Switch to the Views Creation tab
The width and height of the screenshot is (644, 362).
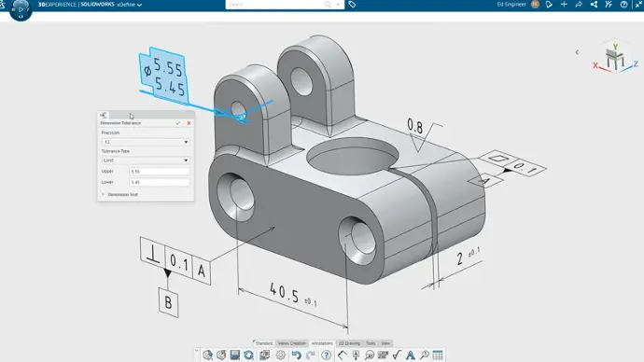[x=291, y=343]
